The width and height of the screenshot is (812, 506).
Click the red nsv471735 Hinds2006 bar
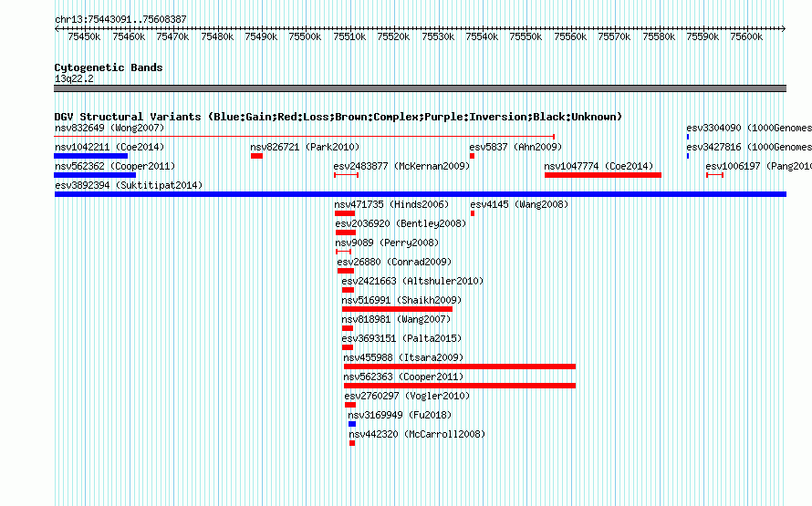click(x=345, y=213)
